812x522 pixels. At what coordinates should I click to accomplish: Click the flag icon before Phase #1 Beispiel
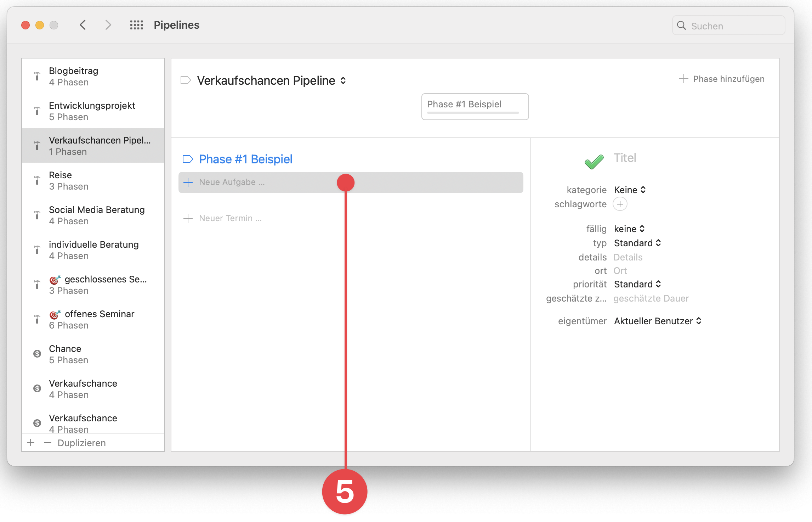click(x=188, y=159)
